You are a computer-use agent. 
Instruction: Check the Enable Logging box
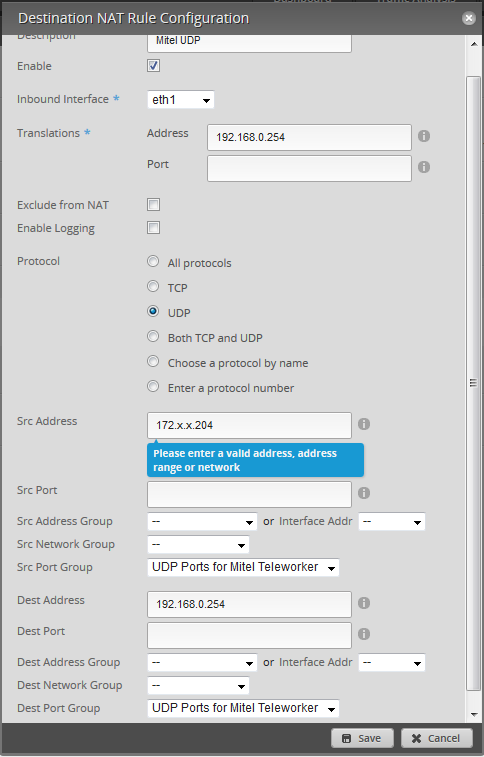click(153, 227)
